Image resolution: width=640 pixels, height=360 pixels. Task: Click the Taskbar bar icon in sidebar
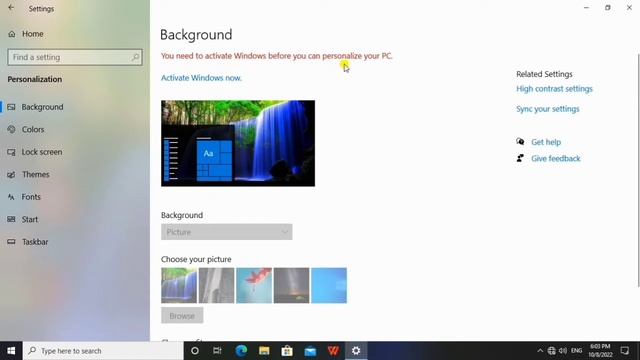tap(11, 242)
